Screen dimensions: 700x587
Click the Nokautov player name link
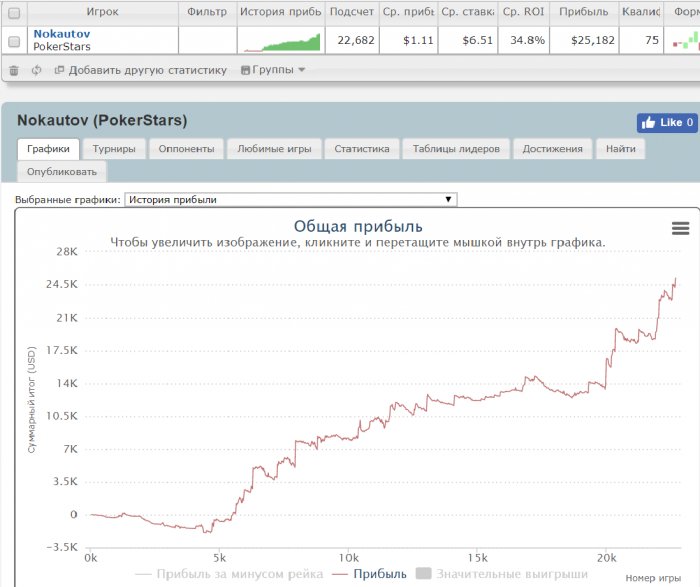point(61,33)
